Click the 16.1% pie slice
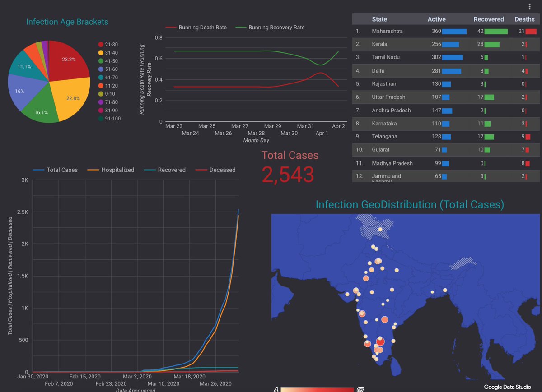Viewport: 542px width, 392px height. pyautogui.click(x=41, y=112)
